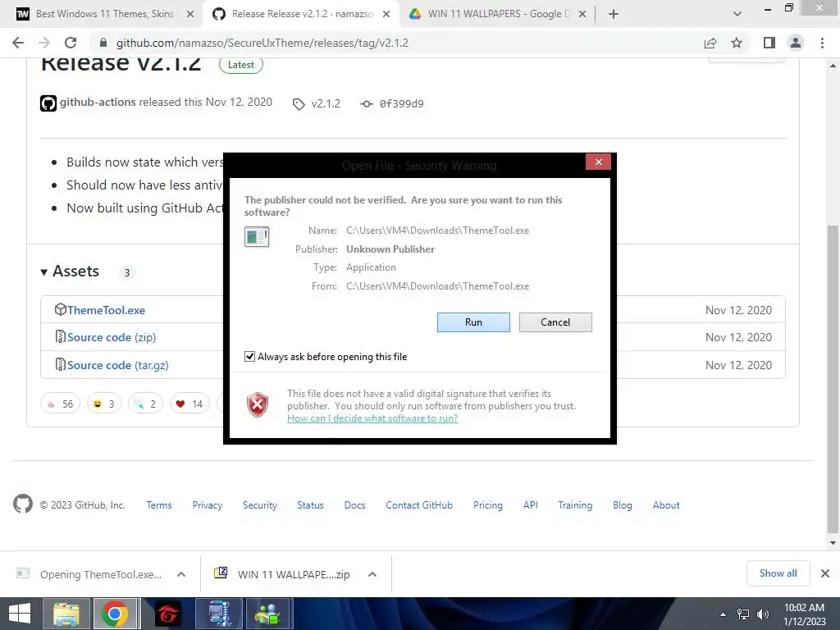
Task: Download ThemeTool.exe asset
Action: pyautogui.click(x=106, y=310)
